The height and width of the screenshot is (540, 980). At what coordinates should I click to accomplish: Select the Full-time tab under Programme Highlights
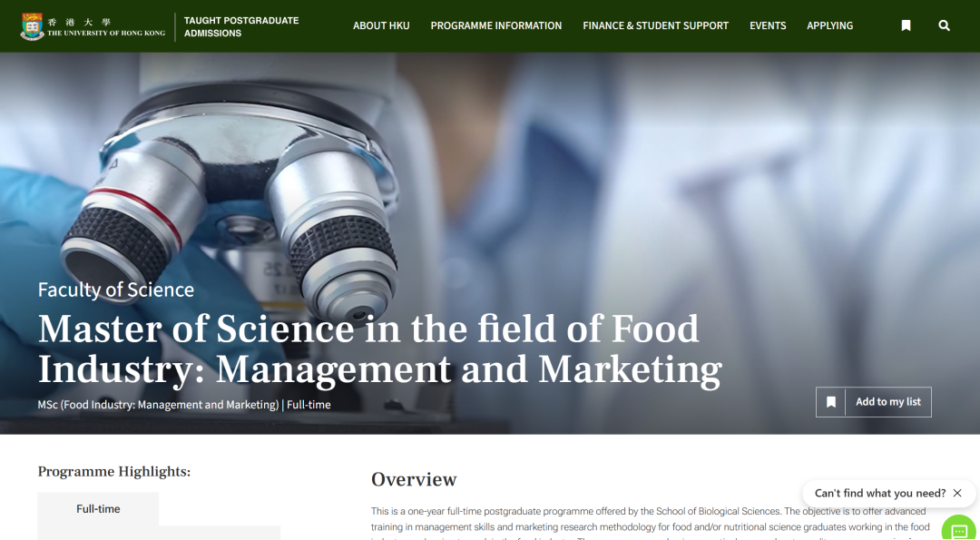pyautogui.click(x=98, y=509)
